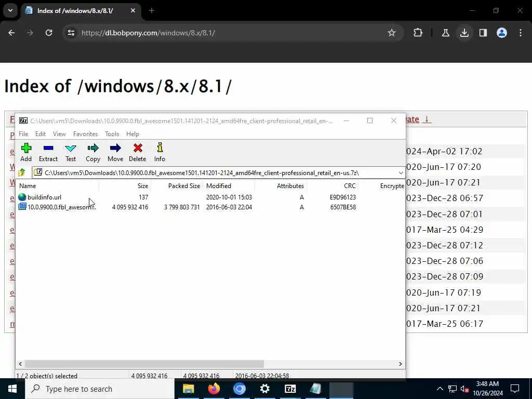Click the scroll left arrow in 7-Zip

20,364
